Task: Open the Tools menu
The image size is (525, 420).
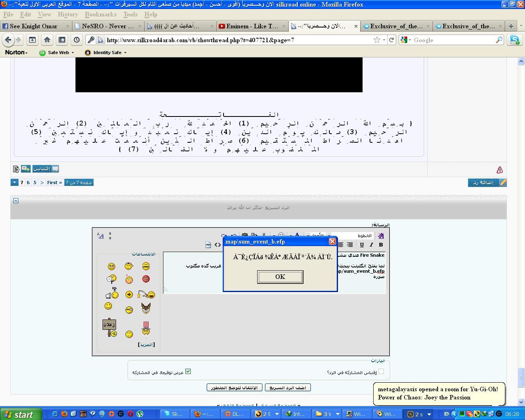Action: click(130, 14)
